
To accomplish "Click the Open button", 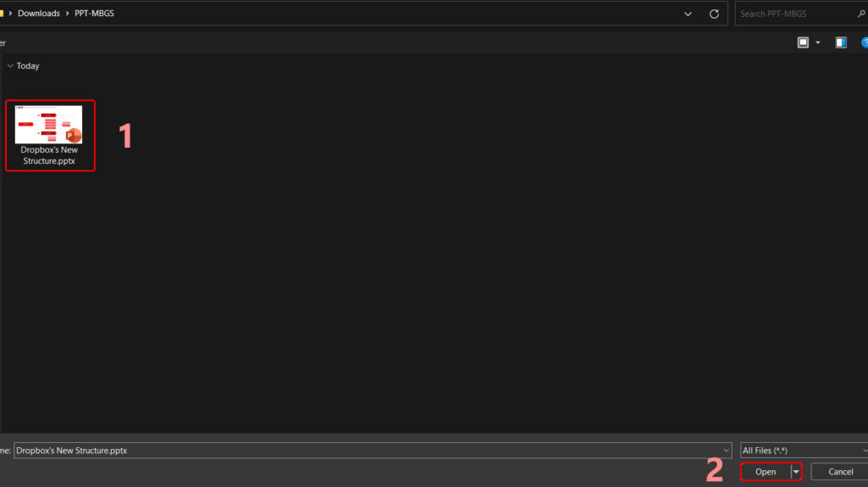I will pos(765,472).
